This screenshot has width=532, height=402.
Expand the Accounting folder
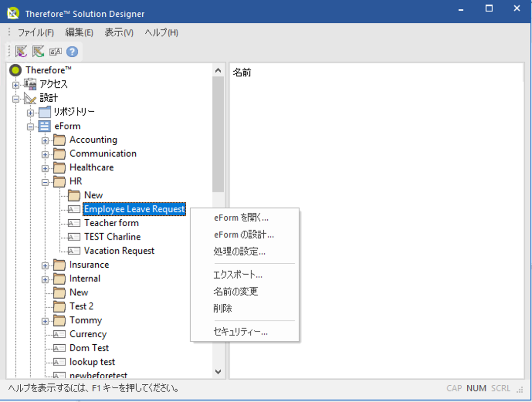[x=45, y=141]
